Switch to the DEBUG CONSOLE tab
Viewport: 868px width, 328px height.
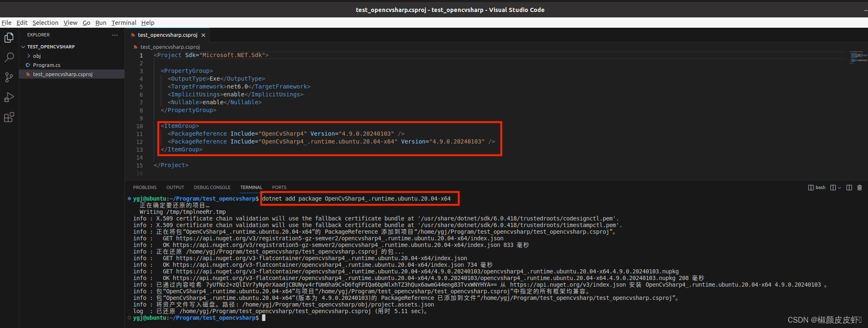212,187
